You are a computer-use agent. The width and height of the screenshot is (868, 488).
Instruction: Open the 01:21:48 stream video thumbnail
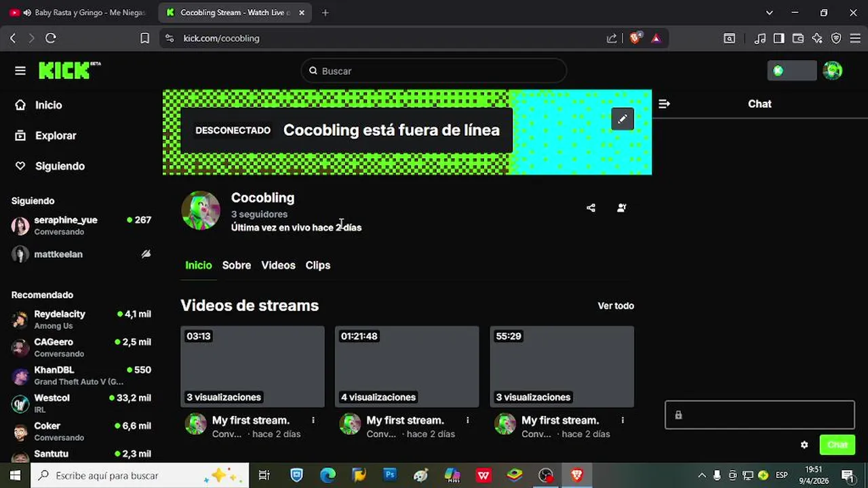407,367
